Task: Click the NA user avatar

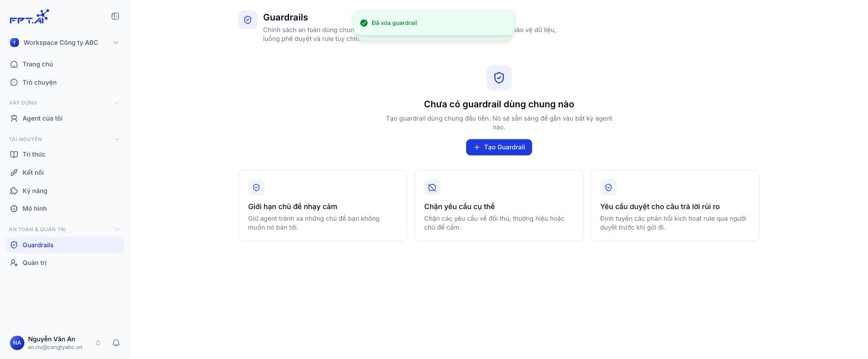Action: (17, 343)
